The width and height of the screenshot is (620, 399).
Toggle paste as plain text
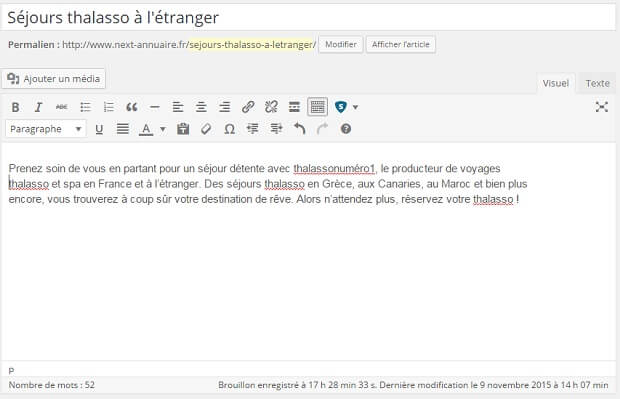pos(183,129)
